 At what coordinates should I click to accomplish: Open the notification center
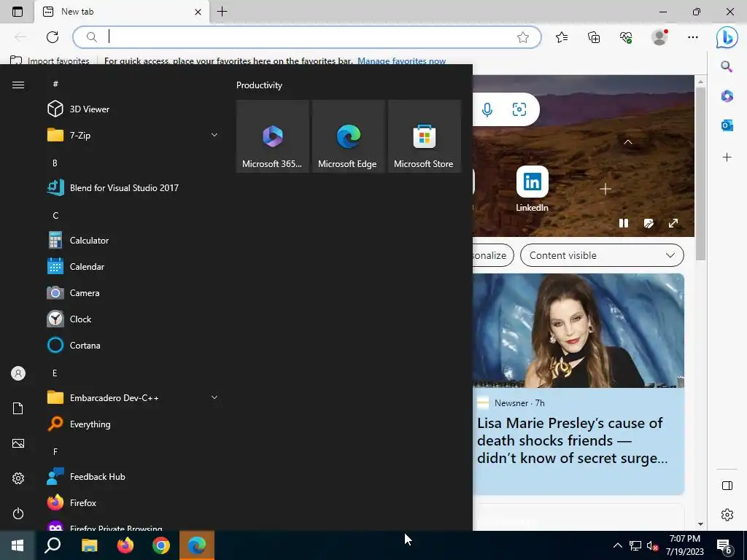tap(724, 545)
